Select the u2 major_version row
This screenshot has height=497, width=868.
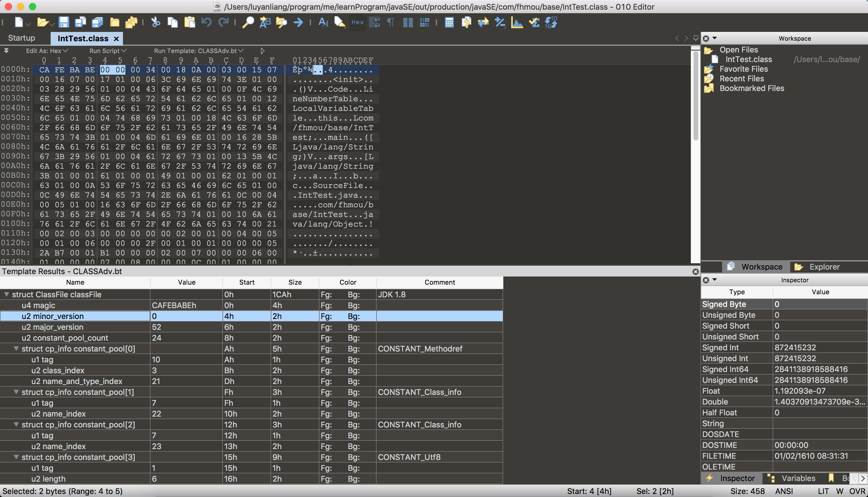tap(251, 327)
